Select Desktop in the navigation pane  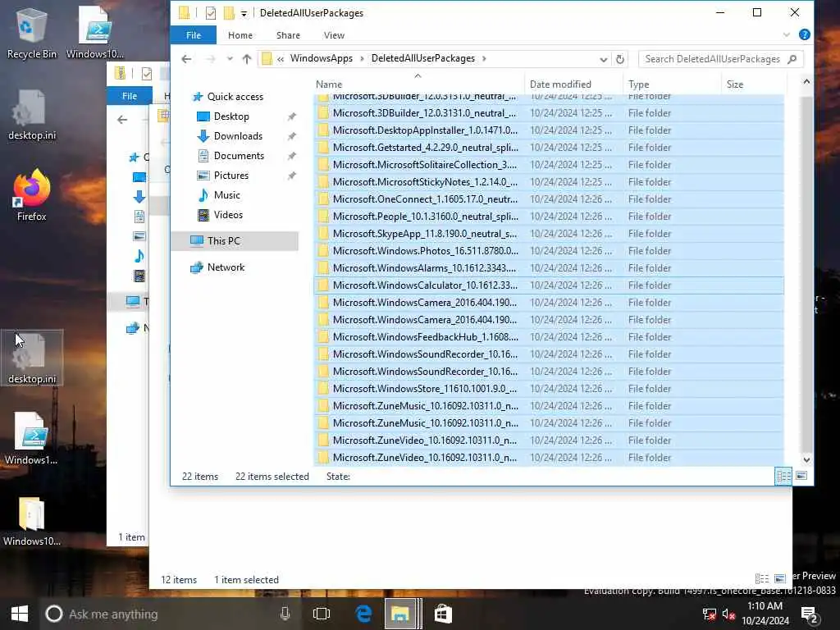pyautogui.click(x=231, y=116)
